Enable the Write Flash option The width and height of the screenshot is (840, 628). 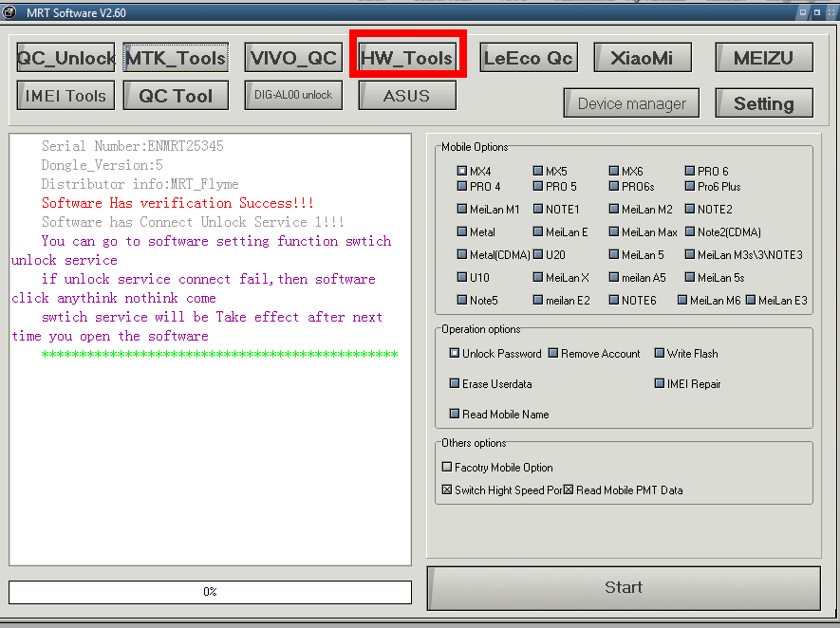pyautogui.click(x=660, y=353)
